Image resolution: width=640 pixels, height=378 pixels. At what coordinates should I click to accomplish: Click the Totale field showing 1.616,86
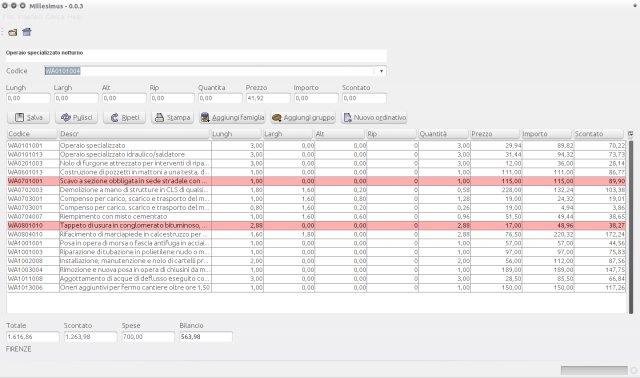(33, 337)
